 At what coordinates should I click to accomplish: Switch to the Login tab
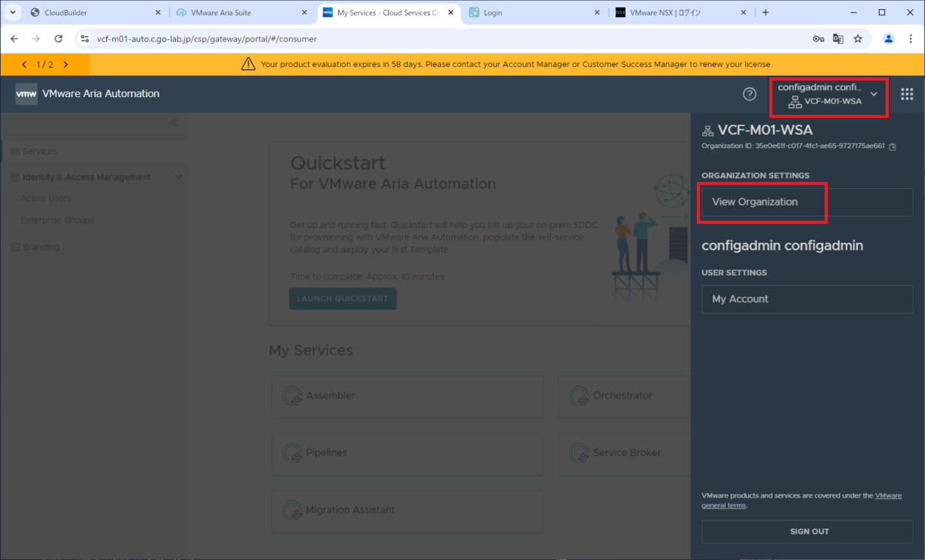point(535,12)
